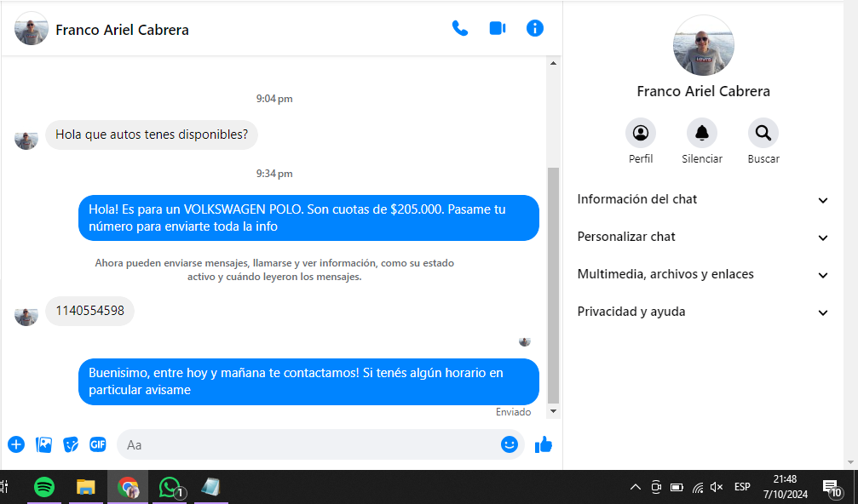Open the plus menu for more actions
Screen dimensions: 858x504
pos(16,444)
